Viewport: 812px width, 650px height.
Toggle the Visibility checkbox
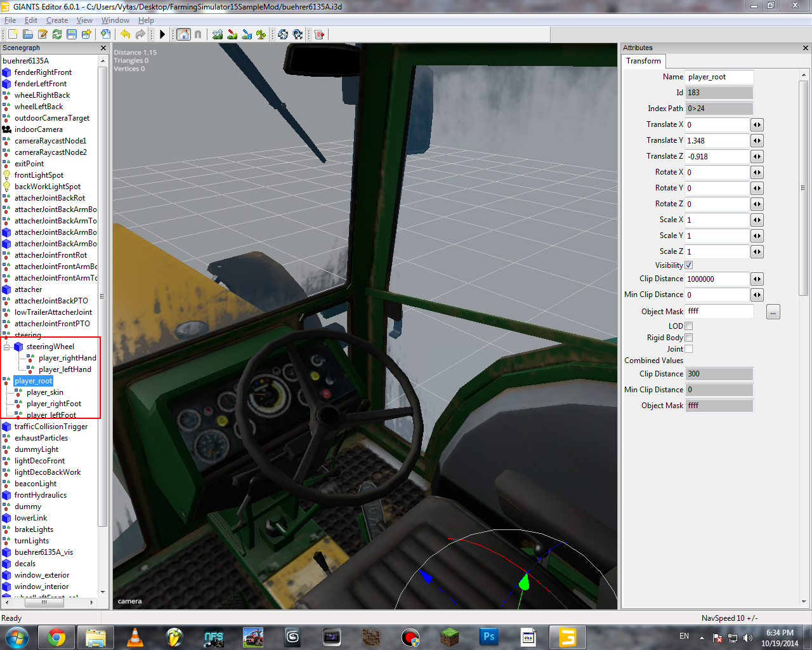coord(688,265)
